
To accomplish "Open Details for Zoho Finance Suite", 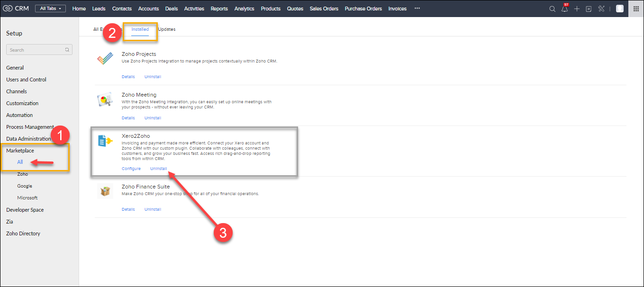I will tap(128, 209).
